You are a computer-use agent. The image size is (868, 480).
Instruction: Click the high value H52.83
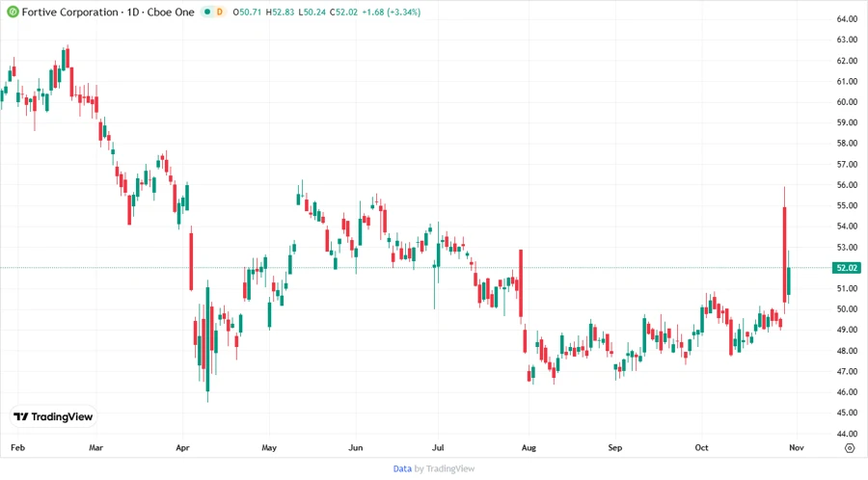280,12
